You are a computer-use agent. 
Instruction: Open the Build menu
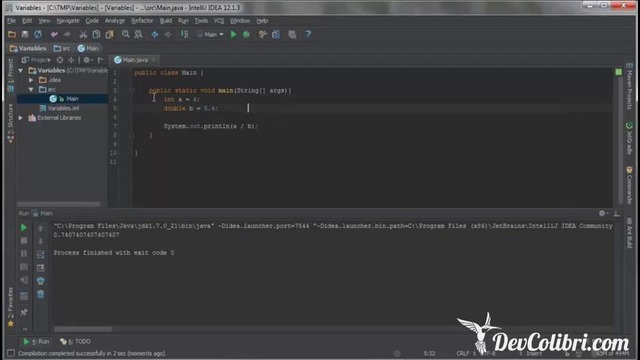(x=166, y=21)
